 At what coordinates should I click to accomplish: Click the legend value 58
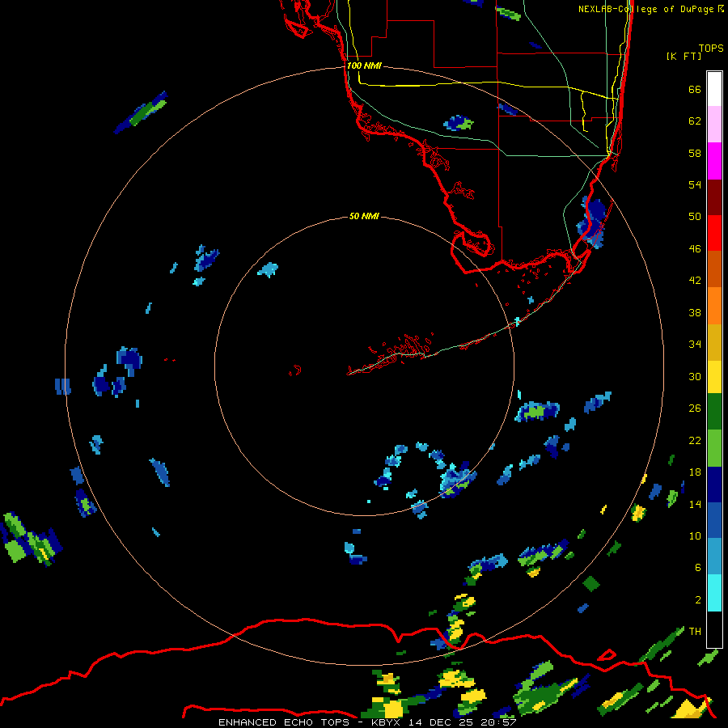(x=695, y=153)
